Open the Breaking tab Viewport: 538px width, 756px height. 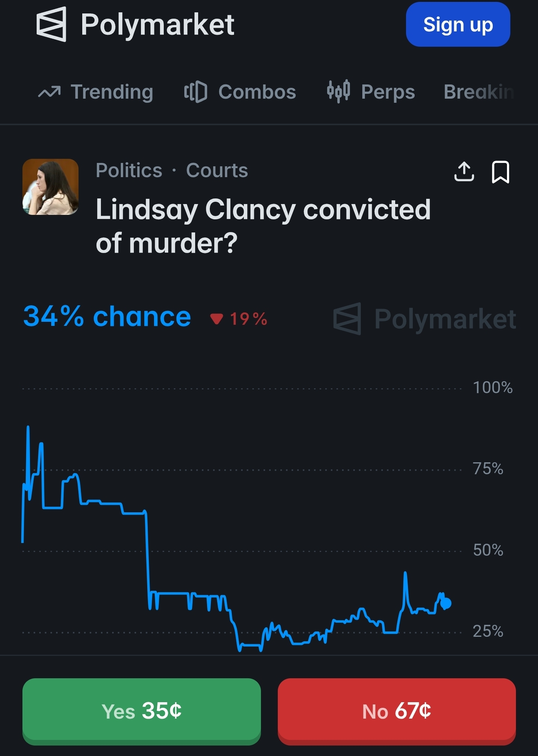[x=479, y=92]
